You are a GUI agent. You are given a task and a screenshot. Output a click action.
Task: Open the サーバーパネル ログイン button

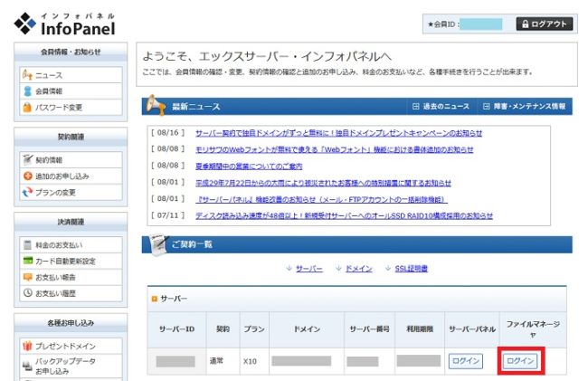(466, 361)
